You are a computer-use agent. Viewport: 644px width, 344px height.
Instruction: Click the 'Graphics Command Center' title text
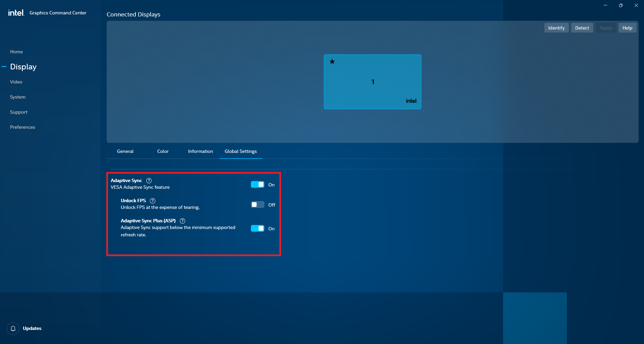[58, 13]
